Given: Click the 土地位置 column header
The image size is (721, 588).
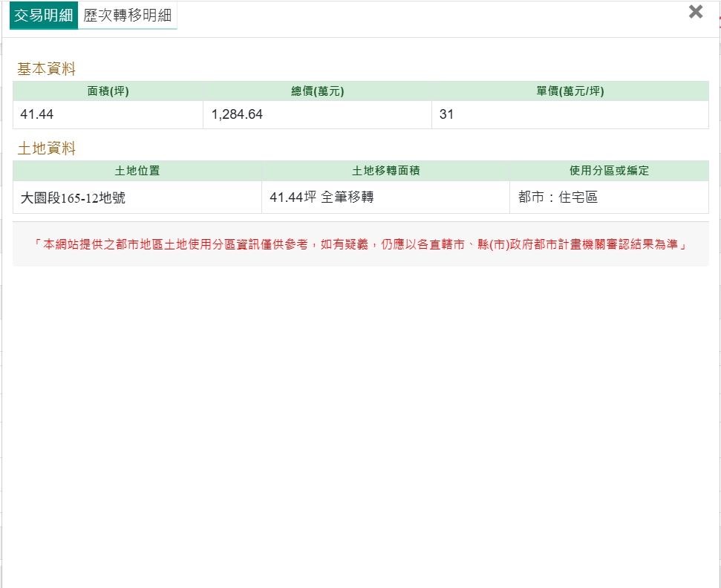Looking at the screenshot, I should coord(137,171).
